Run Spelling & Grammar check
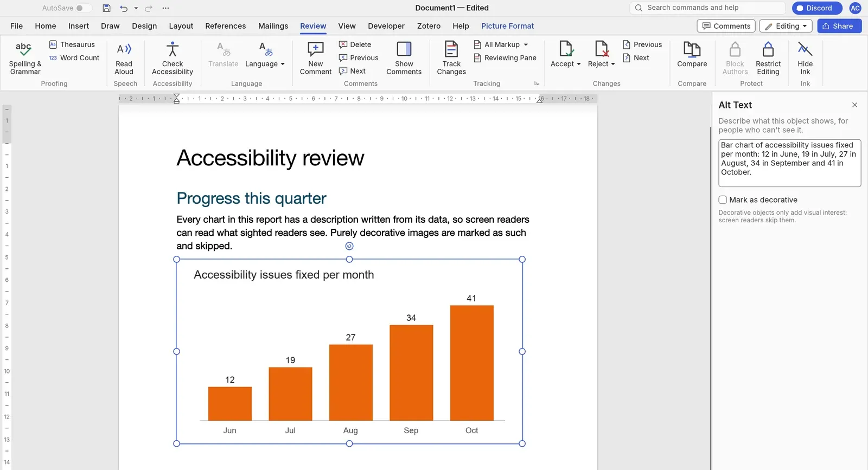This screenshot has height=470, width=868. pyautogui.click(x=25, y=59)
